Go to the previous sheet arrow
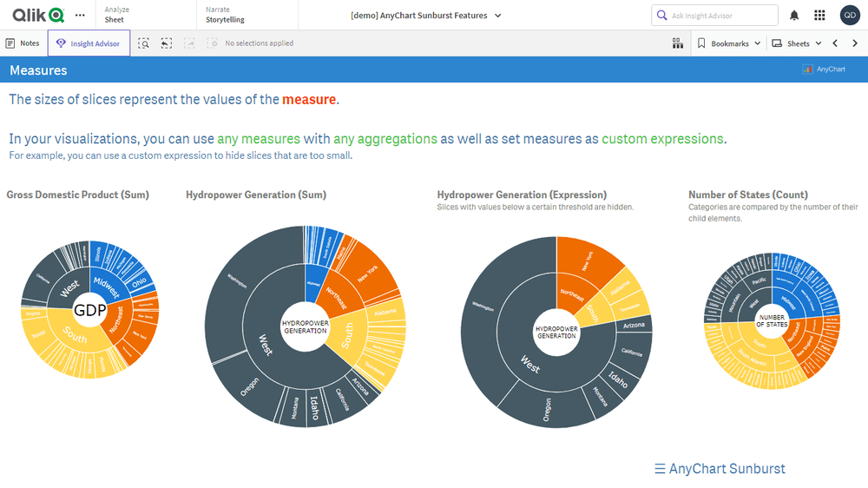Image resolution: width=868 pixels, height=488 pixels. pos(835,43)
